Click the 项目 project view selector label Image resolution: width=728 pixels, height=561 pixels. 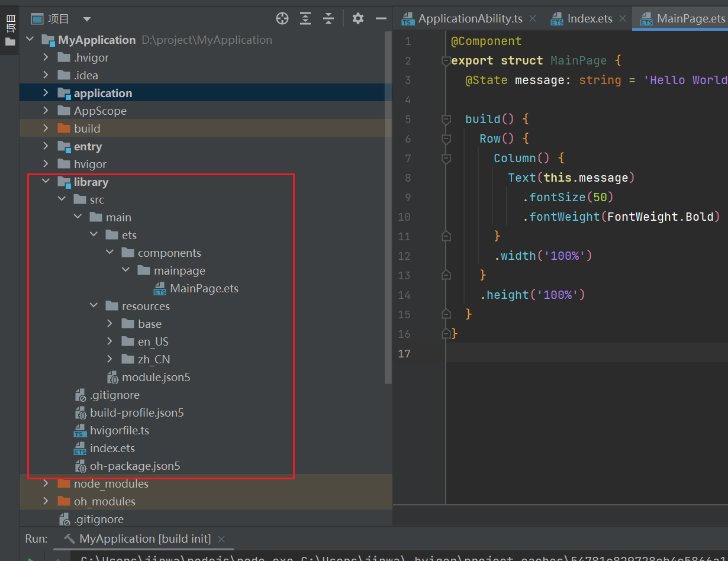pos(58,19)
